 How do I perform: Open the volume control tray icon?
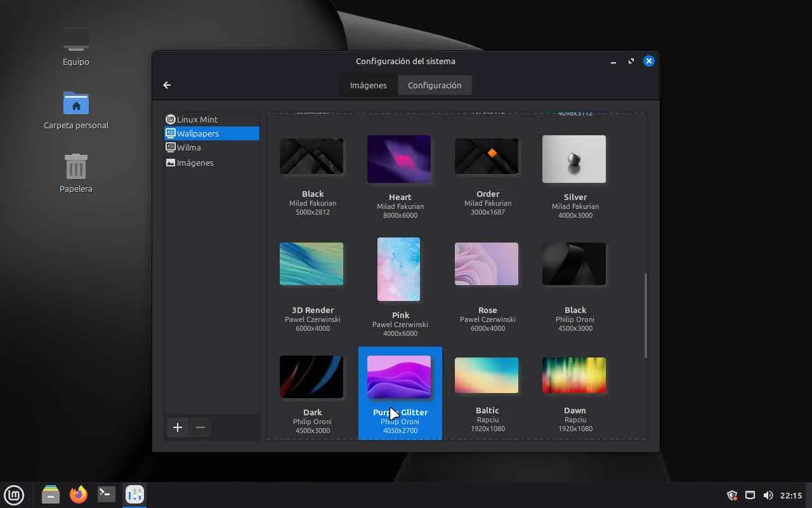click(768, 495)
